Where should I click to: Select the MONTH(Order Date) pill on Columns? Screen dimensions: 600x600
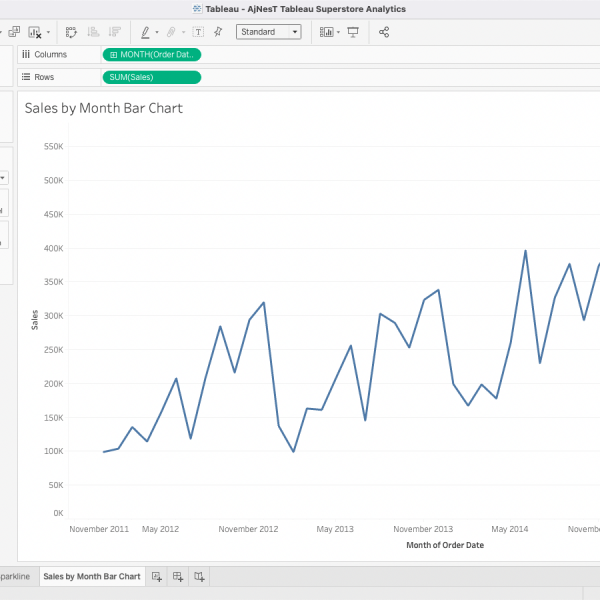[x=151, y=54]
